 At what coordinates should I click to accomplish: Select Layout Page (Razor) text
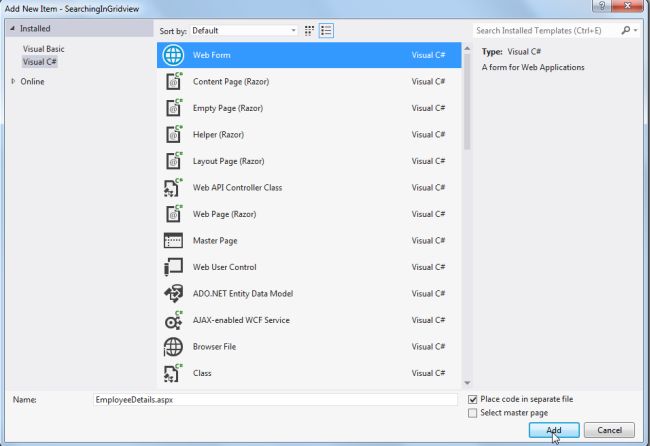click(228, 161)
